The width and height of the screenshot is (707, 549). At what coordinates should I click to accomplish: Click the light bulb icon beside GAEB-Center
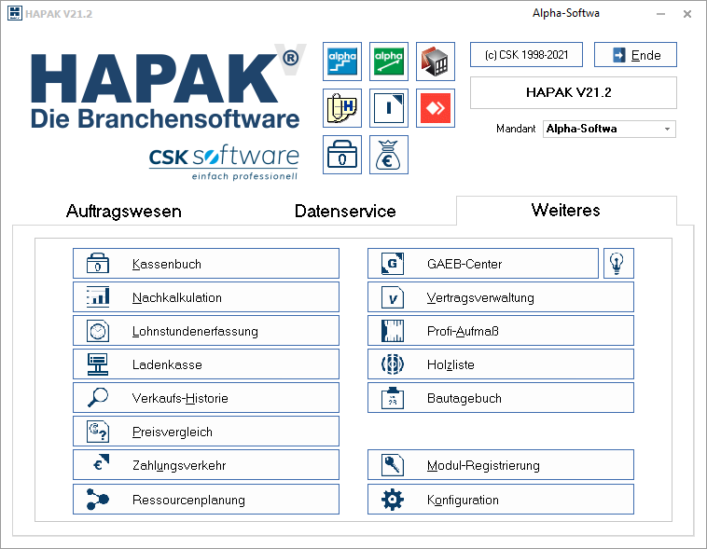(x=618, y=263)
